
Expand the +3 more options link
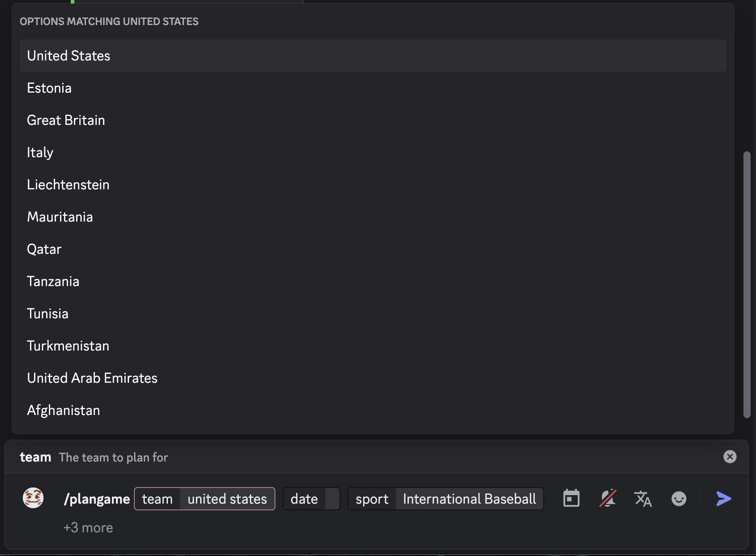[88, 528]
